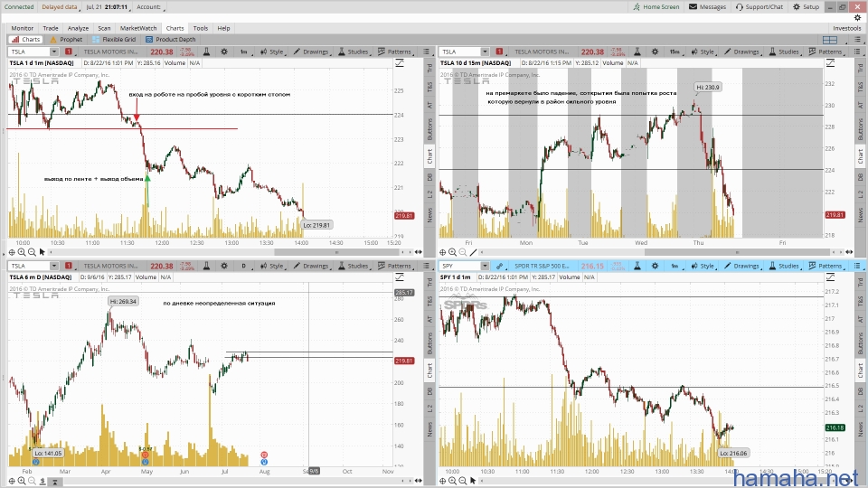
Task: Select the line drawing tool under TSLA 15m chart
Action: 473,252
